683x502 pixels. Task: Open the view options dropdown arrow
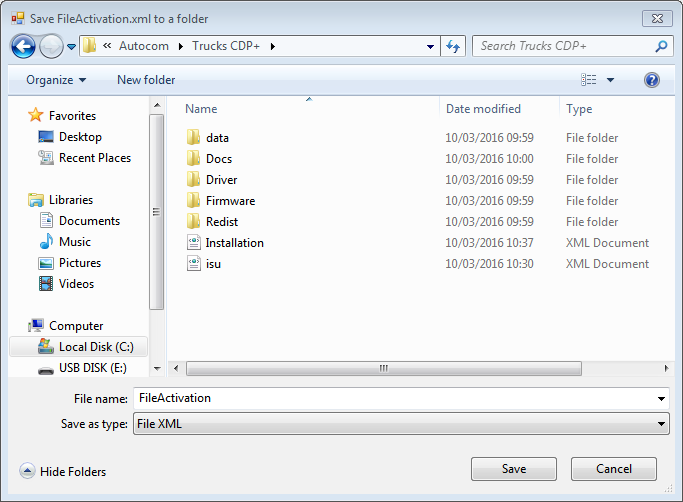(610, 80)
